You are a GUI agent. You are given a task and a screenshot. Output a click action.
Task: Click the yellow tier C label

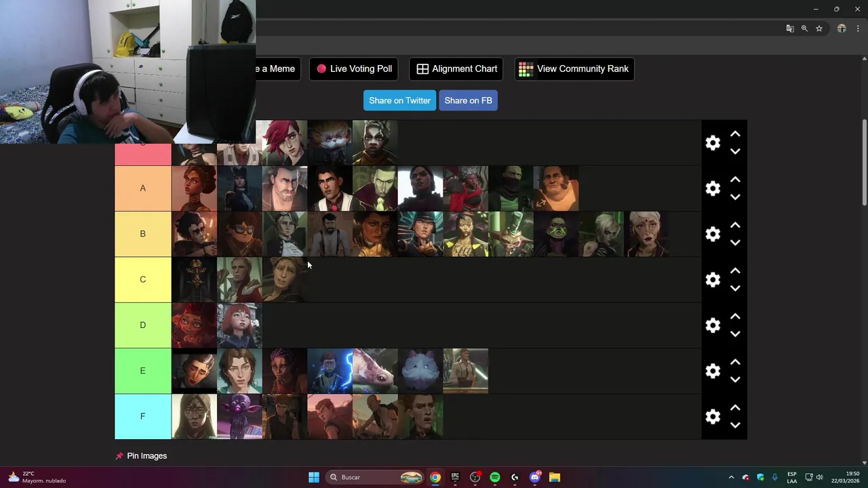pyautogui.click(x=142, y=279)
